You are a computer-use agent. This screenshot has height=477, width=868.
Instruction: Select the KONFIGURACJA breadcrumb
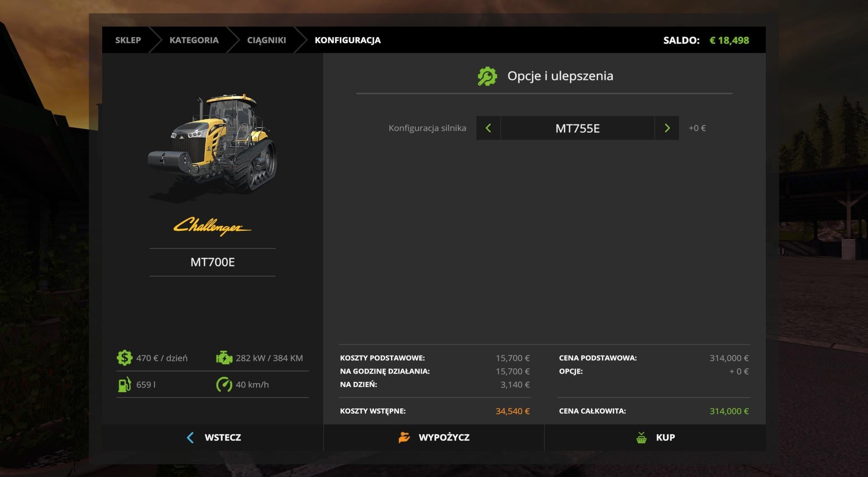(348, 40)
